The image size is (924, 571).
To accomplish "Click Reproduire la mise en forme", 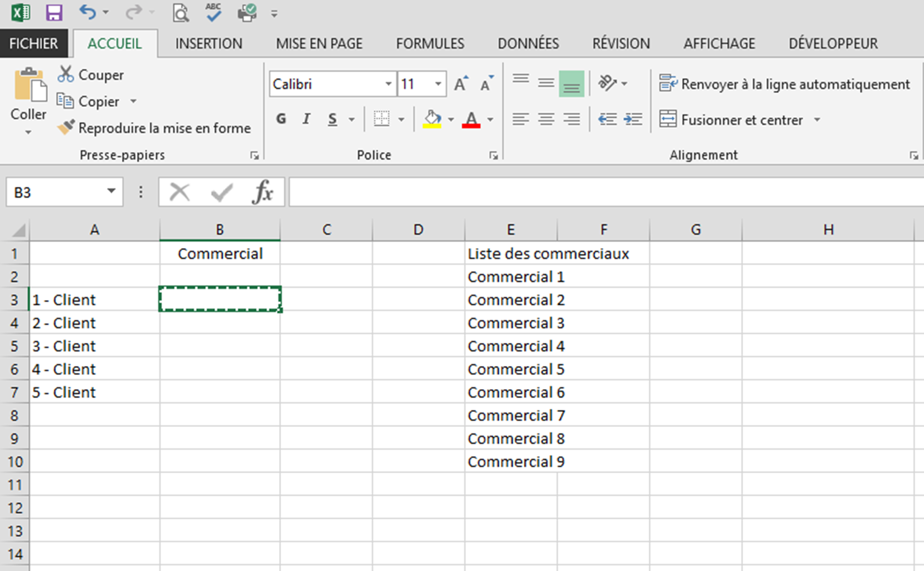I will [154, 128].
